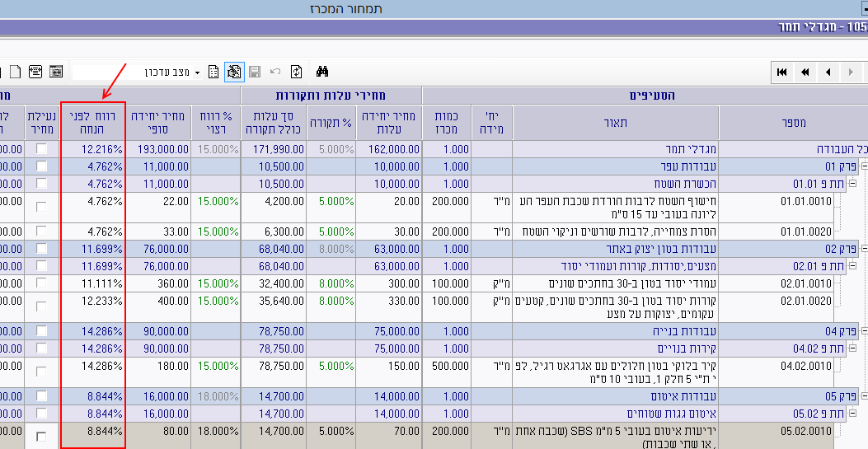Click the floppy disk save icon
Screen dimensions: 868x449
tap(255, 72)
